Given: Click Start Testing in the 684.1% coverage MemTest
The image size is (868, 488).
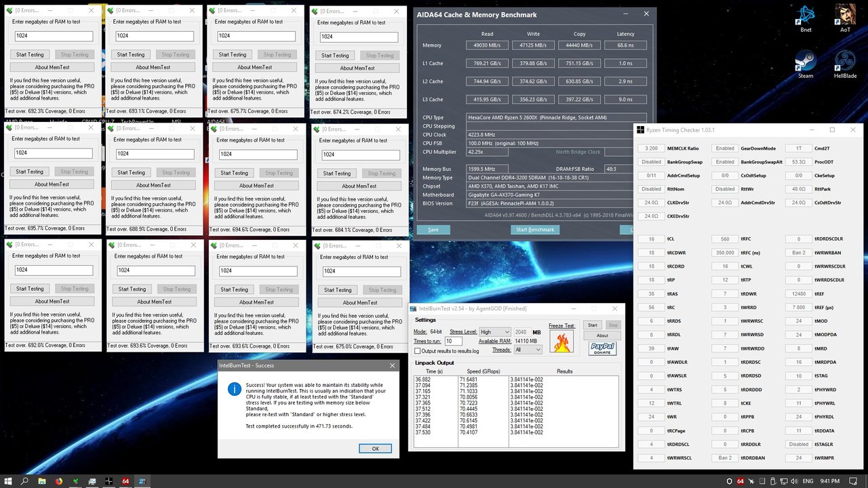Looking at the screenshot, I should point(337,173).
